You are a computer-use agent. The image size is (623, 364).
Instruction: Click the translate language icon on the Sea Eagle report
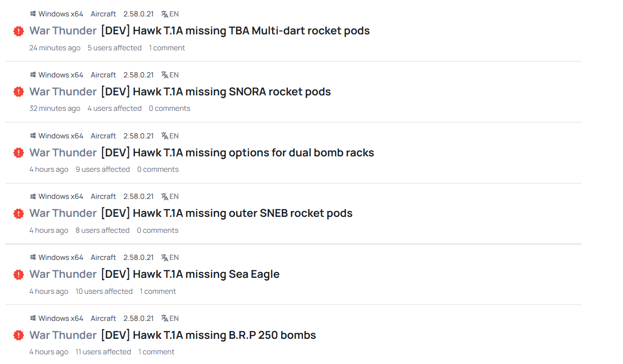(x=165, y=258)
